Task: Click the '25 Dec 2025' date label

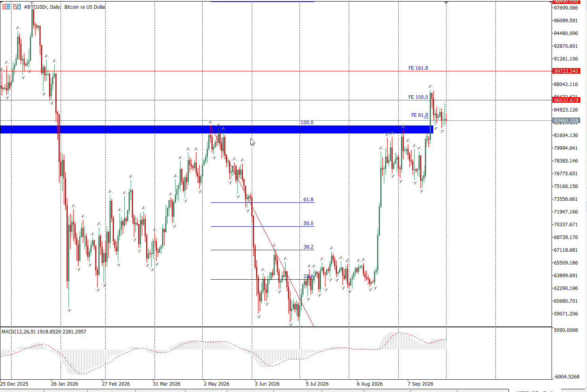Action: [14, 384]
